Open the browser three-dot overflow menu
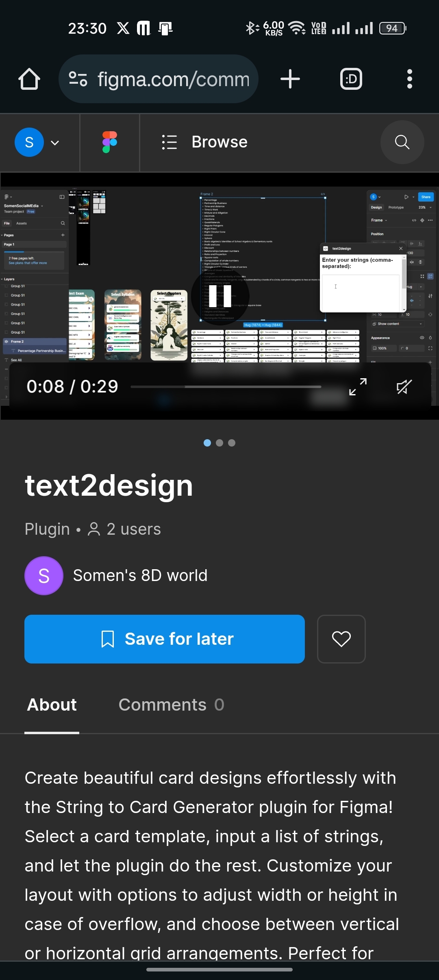 pyautogui.click(x=409, y=79)
